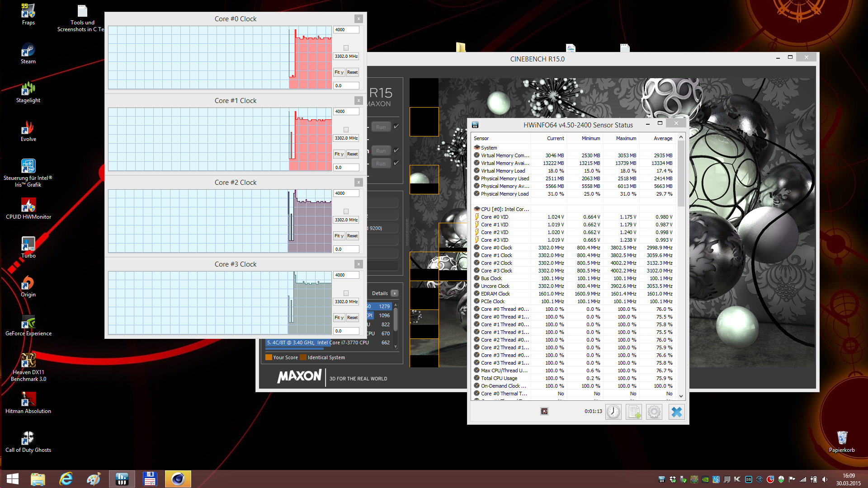The width and height of the screenshot is (868, 488).
Task: Open HWiNFO sensor settings gear
Action: point(654,412)
